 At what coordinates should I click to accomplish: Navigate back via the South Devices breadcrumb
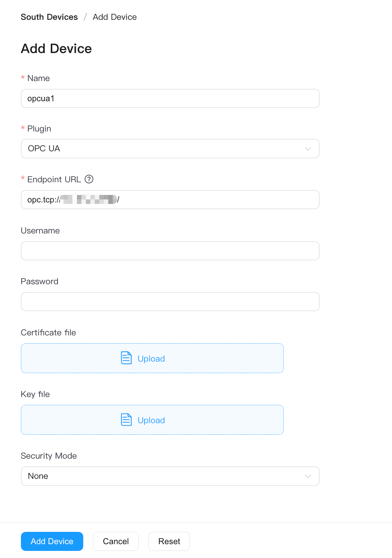[x=49, y=17]
